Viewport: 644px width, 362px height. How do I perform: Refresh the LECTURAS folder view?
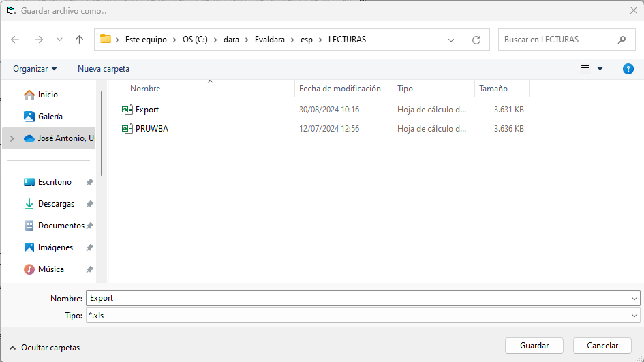(476, 40)
